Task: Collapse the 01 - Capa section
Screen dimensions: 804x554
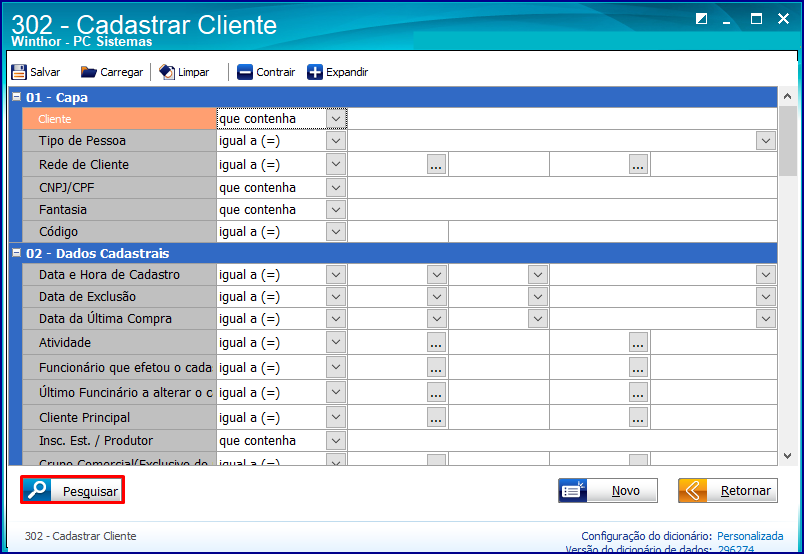Action: click(16, 96)
